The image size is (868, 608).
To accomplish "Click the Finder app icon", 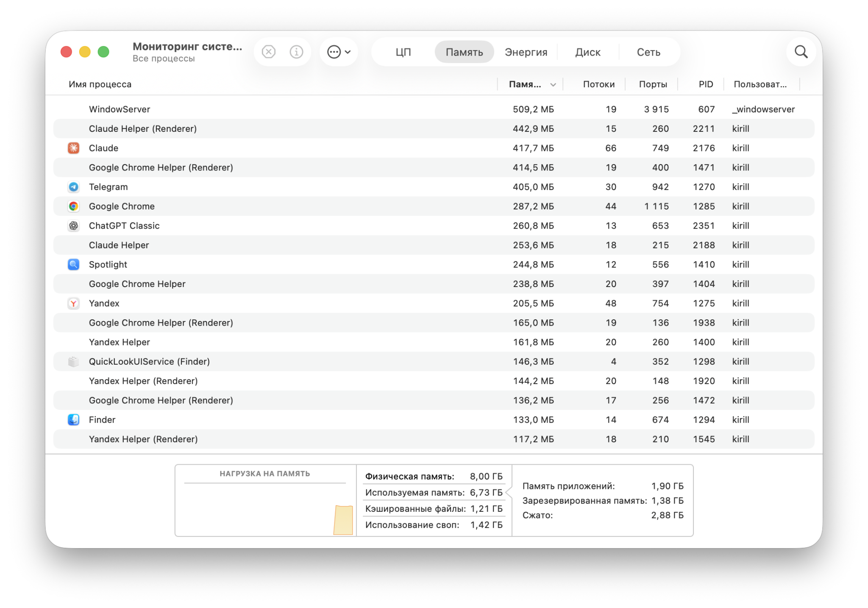I will click(74, 420).
